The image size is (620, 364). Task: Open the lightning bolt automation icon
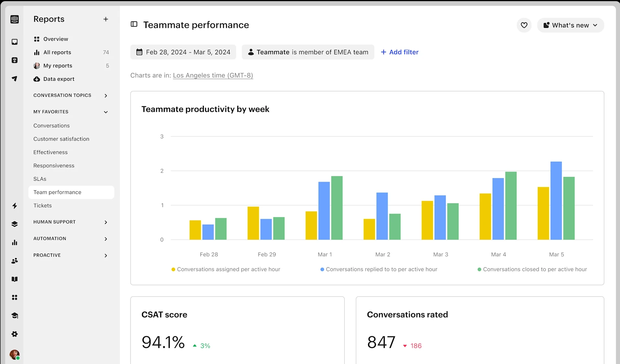click(15, 206)
